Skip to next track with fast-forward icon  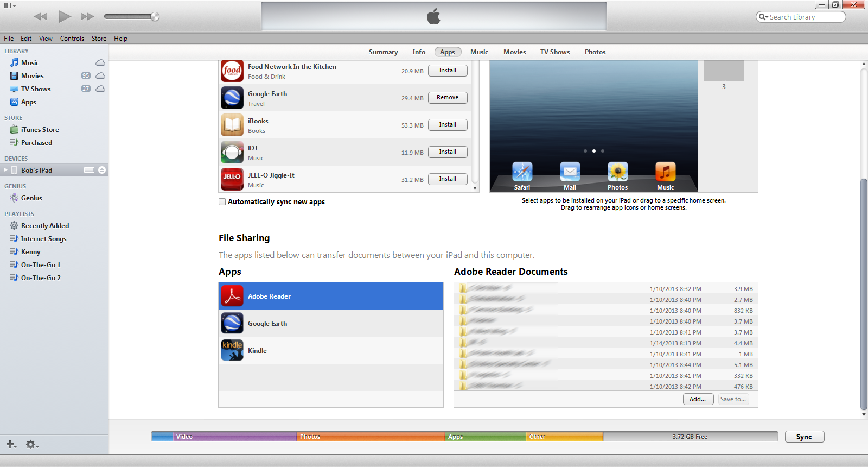point(87,16)
